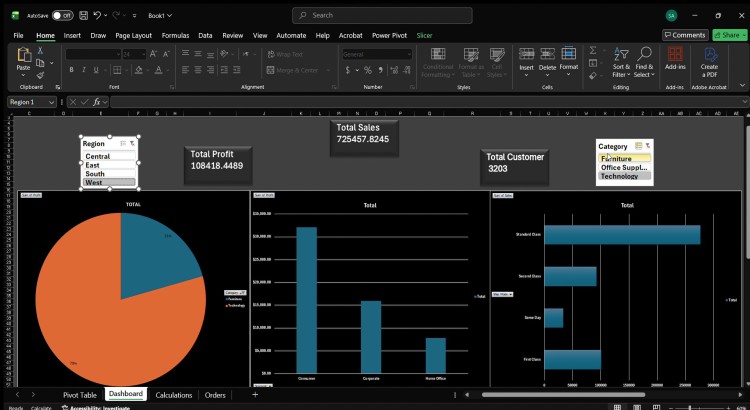Select Furniture in the Category slicer
Viewport: 750px width, 410px height.
pos(624,158)
